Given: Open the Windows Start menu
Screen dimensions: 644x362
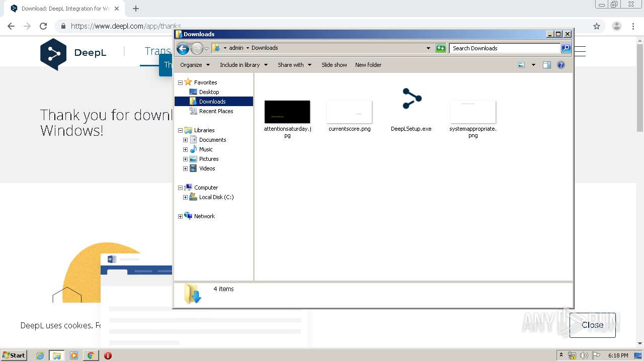Looking at the screenshot, I should click(14, 355).
